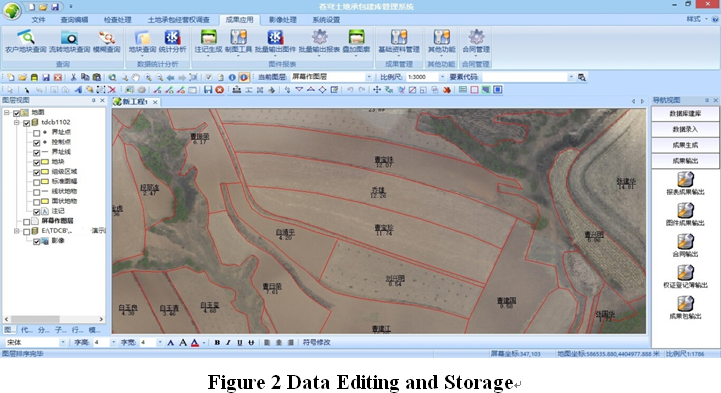This screenshot has width=721, height=393.
Task: Toggle the 界址点 layer checkbox
Action: tap(36, 132)
